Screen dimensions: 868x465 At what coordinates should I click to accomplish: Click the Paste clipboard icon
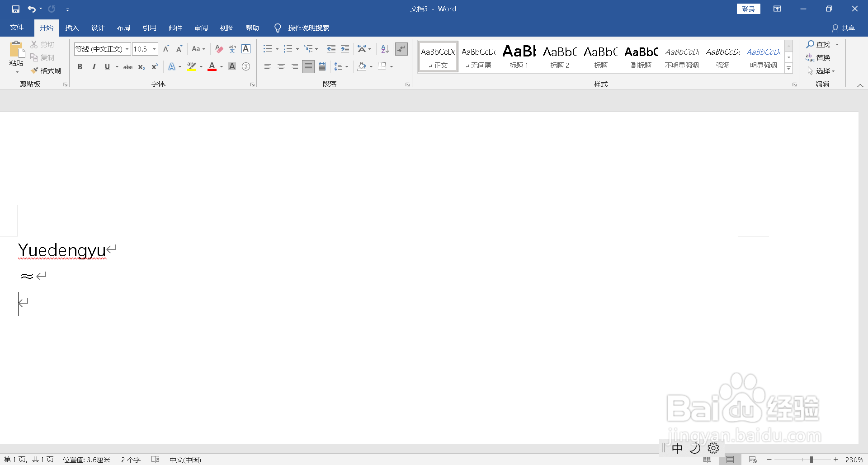(x=17, y=50)
